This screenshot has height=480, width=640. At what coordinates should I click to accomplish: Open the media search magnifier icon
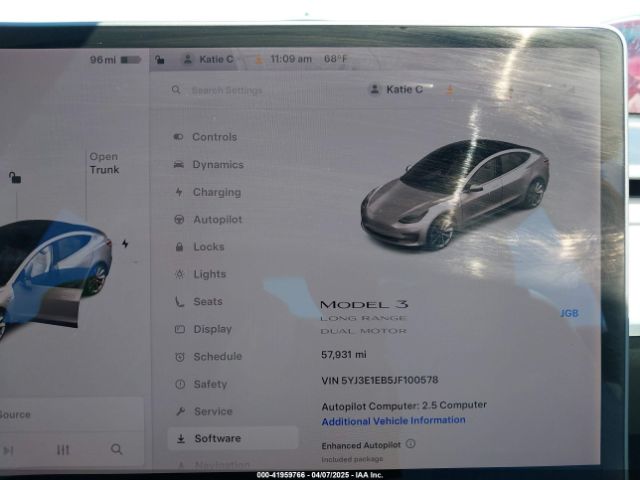point(117,450)
